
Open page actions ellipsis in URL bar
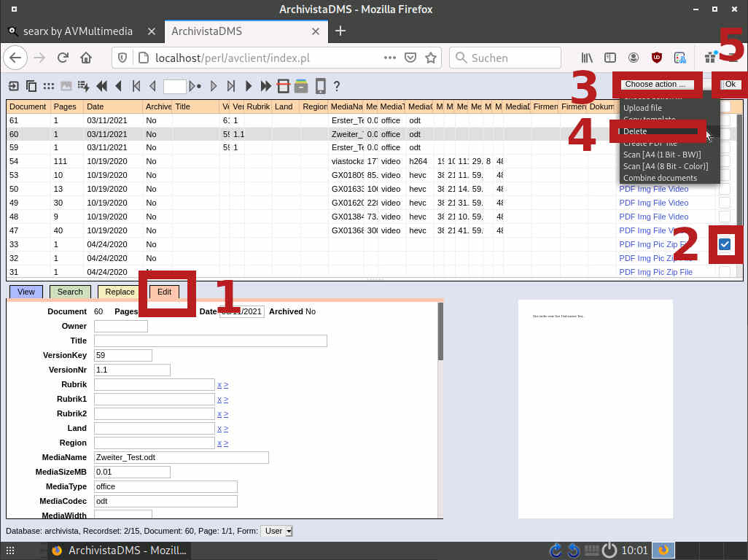(390, 58)
